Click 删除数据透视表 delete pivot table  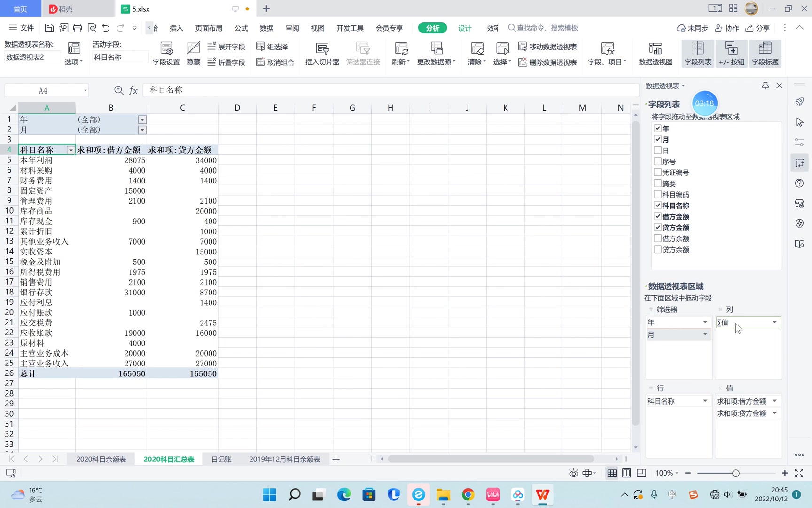coord(547,62)
